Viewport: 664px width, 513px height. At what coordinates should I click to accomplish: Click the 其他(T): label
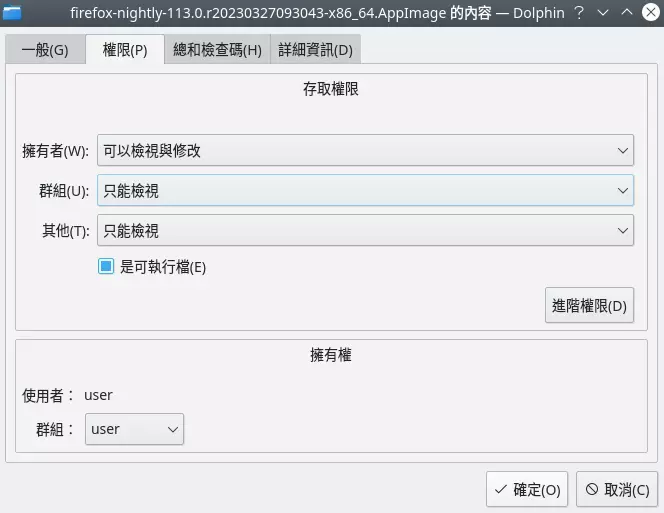[66, 231]
